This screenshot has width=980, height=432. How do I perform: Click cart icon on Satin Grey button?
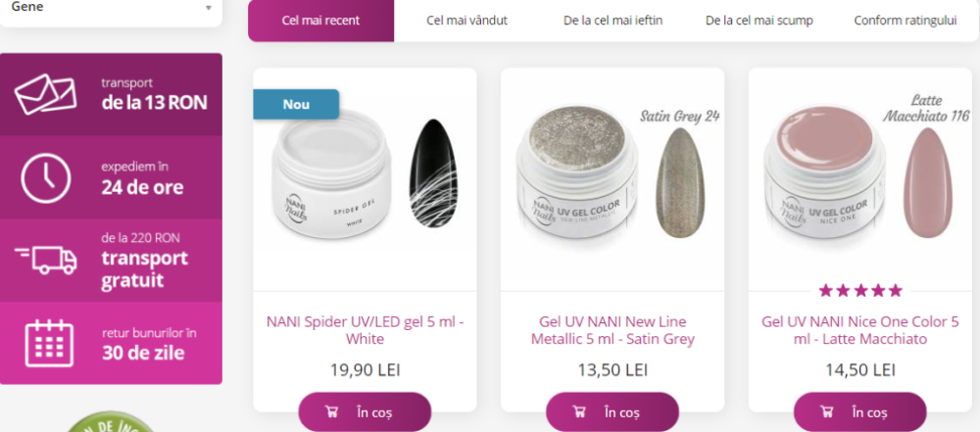pyautogui.click(x=579, y=412)
